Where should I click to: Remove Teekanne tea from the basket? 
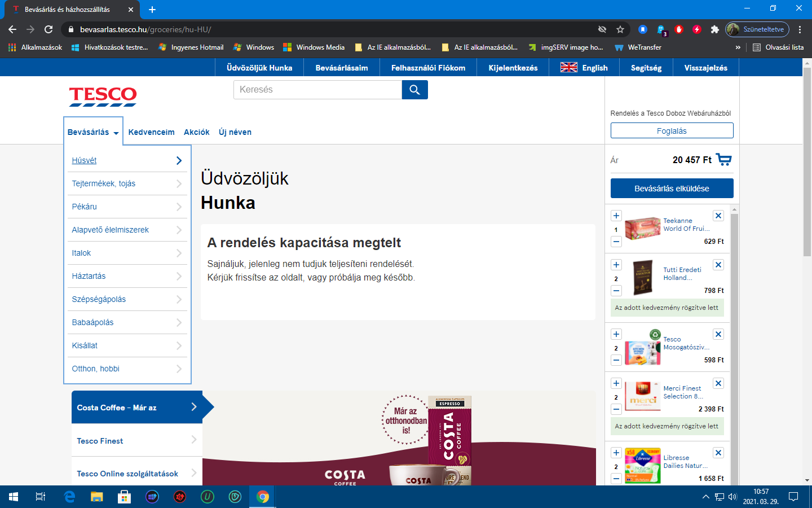pos(718,216)
